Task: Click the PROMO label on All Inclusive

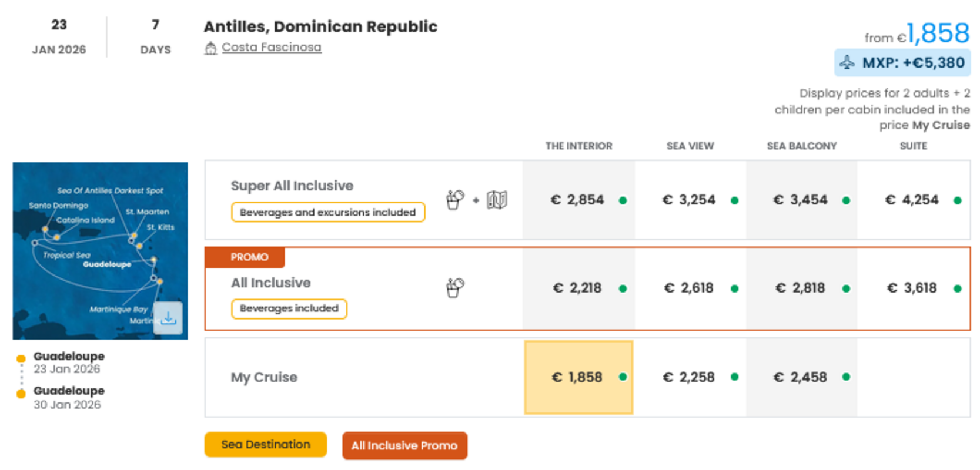Action: click(x=249, y=257)
